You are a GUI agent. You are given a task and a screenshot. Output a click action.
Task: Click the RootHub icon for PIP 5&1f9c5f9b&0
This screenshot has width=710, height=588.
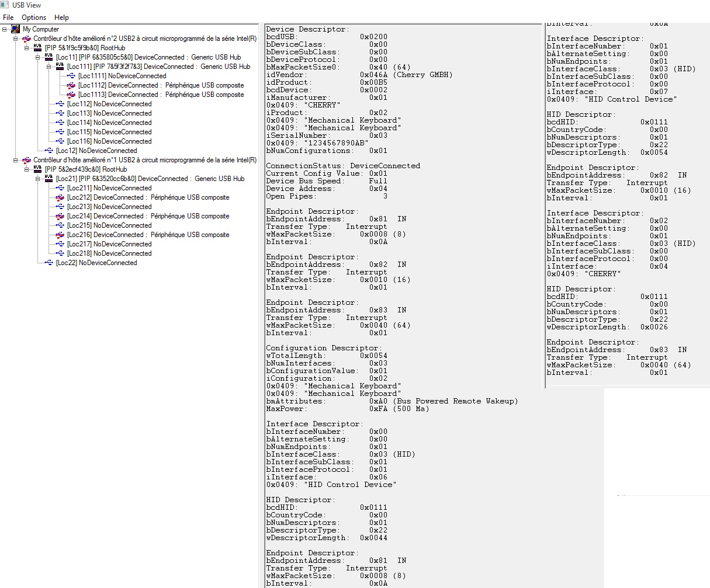tap(38, 48)
